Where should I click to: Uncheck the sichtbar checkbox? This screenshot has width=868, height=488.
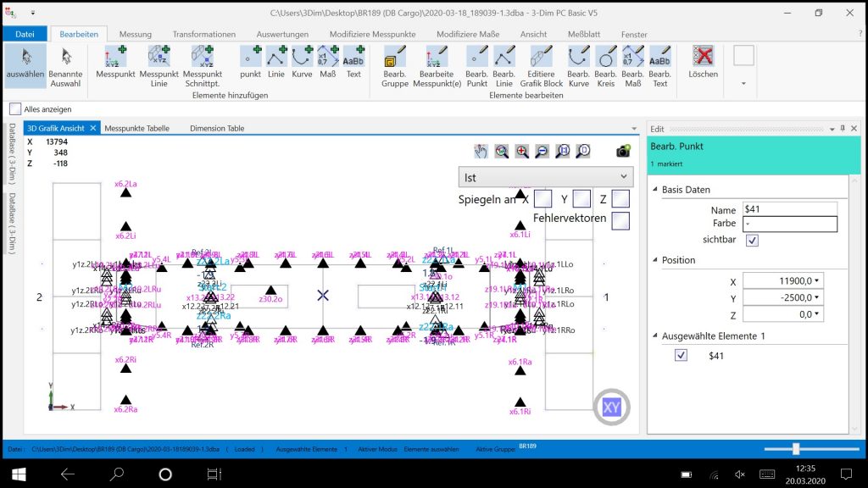pyautogui.click(x=751, y=241)
